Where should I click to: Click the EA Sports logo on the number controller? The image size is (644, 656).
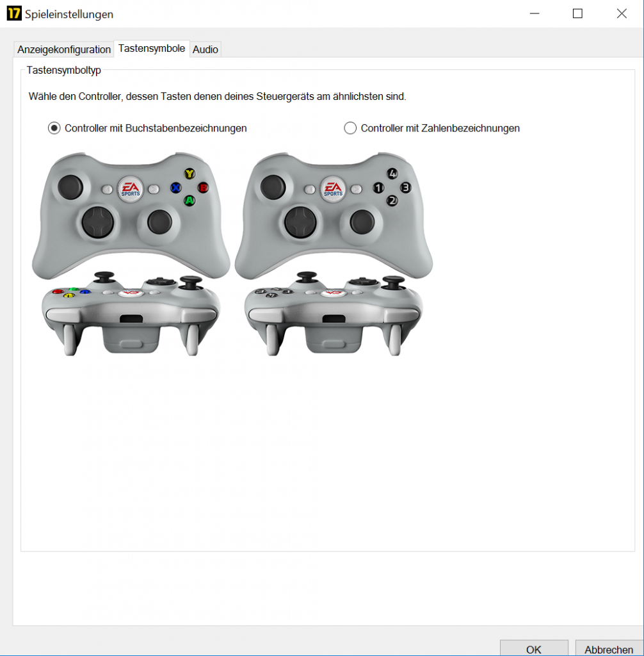[333, 189]
